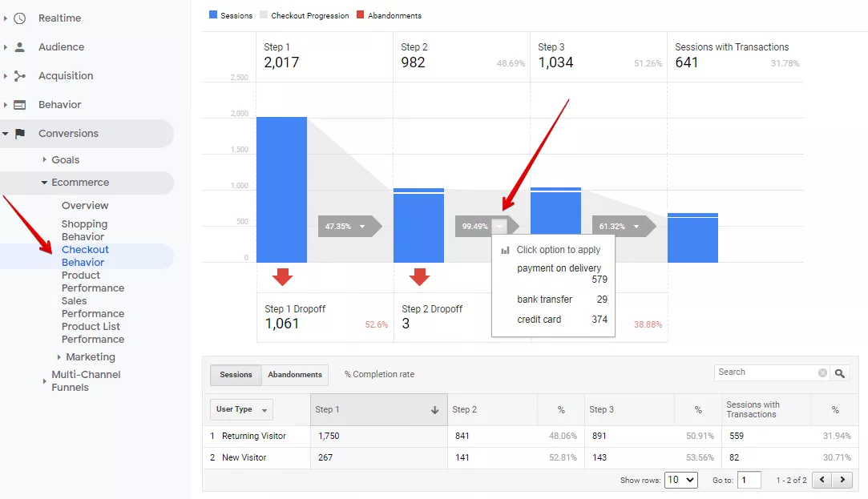This screenshot has height=499, width=868.
Task: Click the Step 2 Dropoff red arrow
Action: tap(419, 276)
